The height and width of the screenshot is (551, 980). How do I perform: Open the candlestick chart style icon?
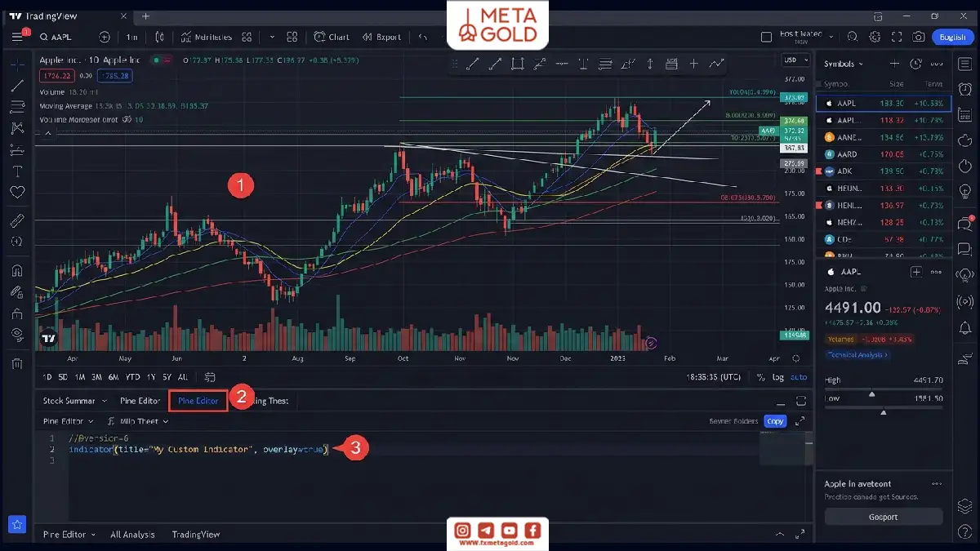click(159, 37)
